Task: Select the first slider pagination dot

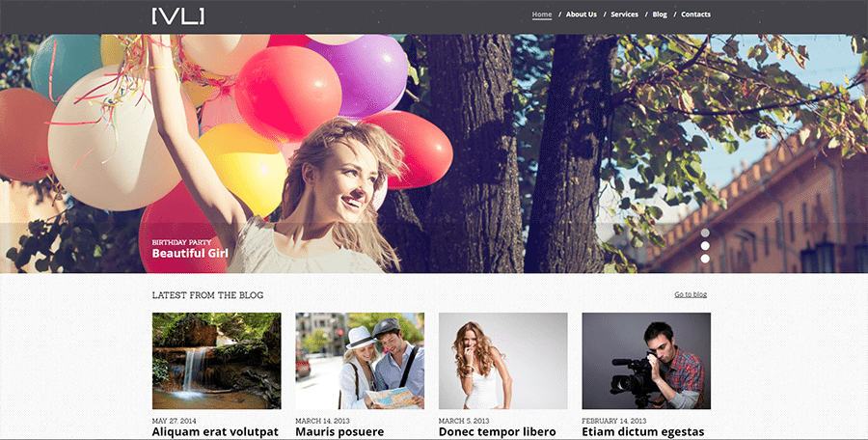Action: point(705,233)
